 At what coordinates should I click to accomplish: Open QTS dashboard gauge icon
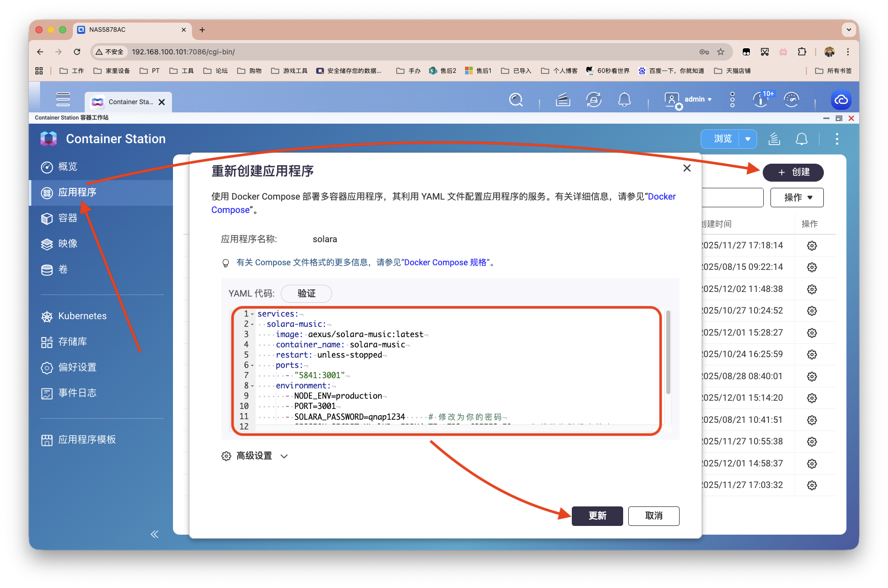(792, 100)
